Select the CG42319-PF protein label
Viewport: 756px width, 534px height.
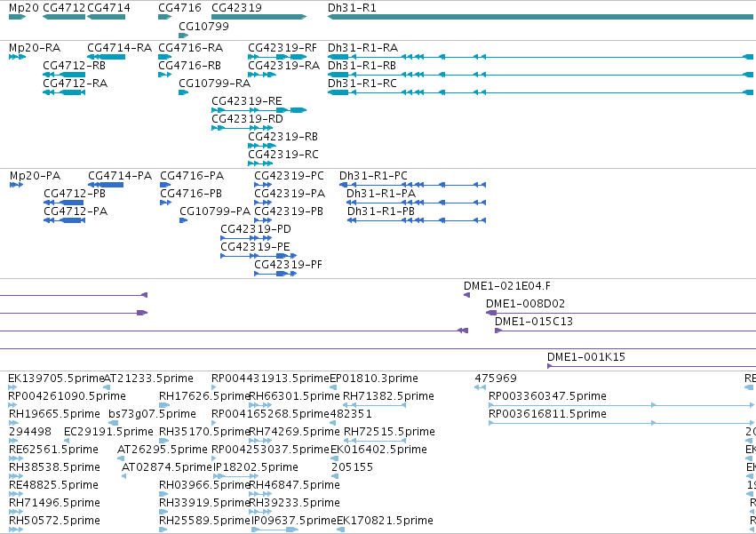[x=289, y=265]
